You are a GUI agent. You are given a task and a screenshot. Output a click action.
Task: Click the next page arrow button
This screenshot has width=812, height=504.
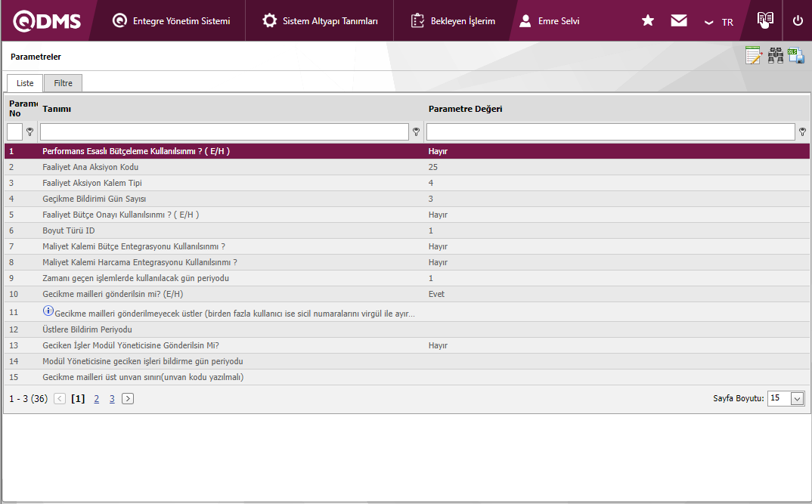pyautogui.click(x=128, y=399)
